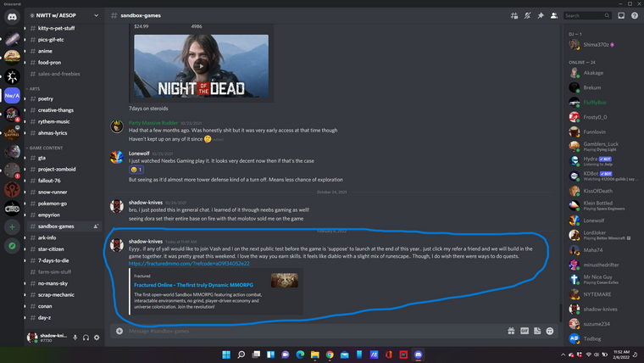The image size is (644, 363).
Task: Select member Shima370z in member list
Action: point(601,45)
